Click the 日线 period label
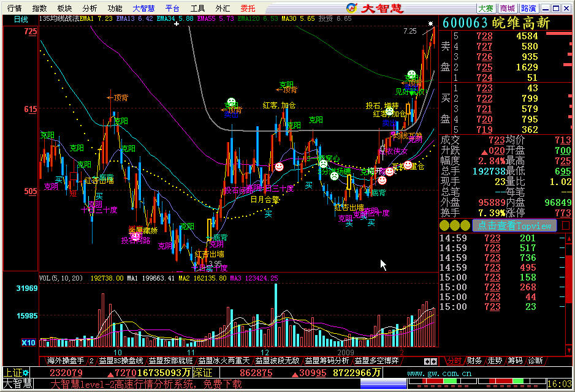The image size is (575, 392). [x=21, y=20]
